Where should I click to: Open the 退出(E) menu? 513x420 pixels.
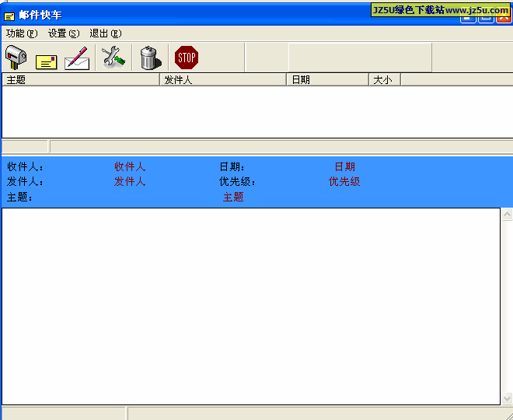coord(106,33)
